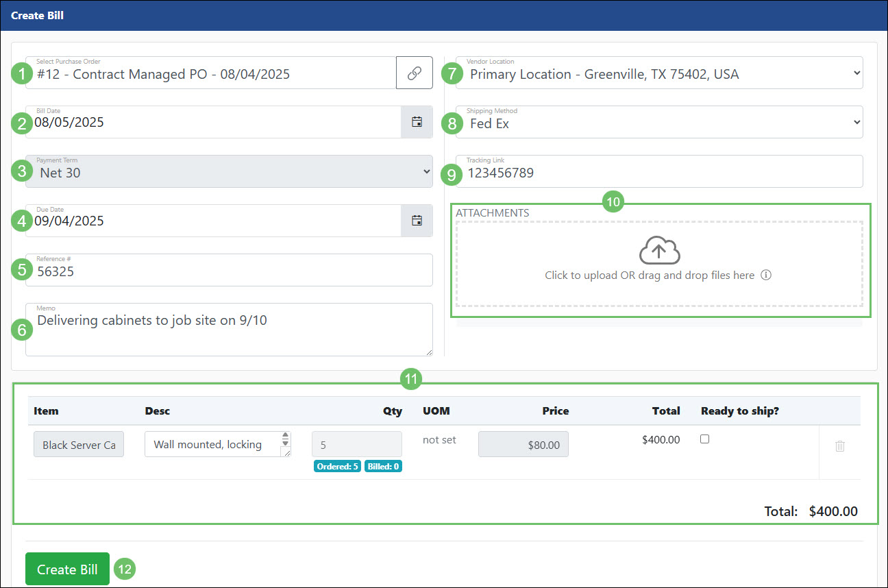Check the Ready to ship checkbox
The height and width of the screenshot is (588, 888).
pos(705,439)
